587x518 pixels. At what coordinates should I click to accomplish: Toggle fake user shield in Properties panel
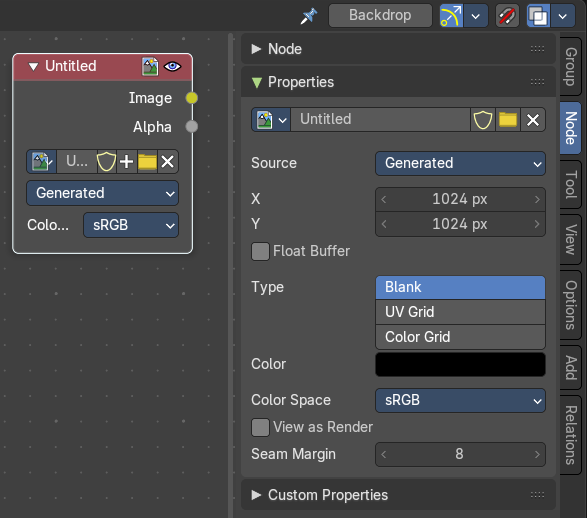pos(483,120)
